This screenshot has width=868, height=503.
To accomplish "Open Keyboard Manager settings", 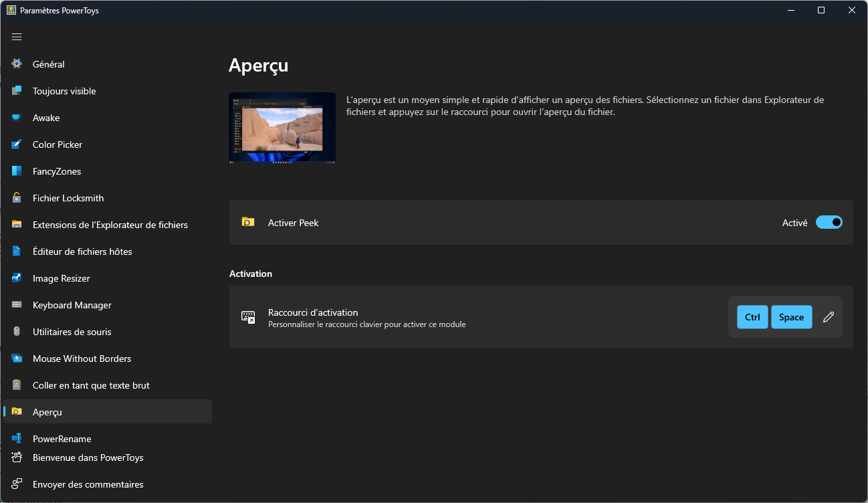I will point(108,305).
